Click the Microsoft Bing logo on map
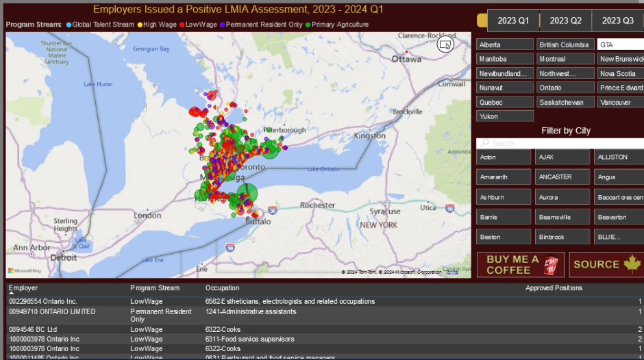This screenshot has width=644, height=360. 24,271
